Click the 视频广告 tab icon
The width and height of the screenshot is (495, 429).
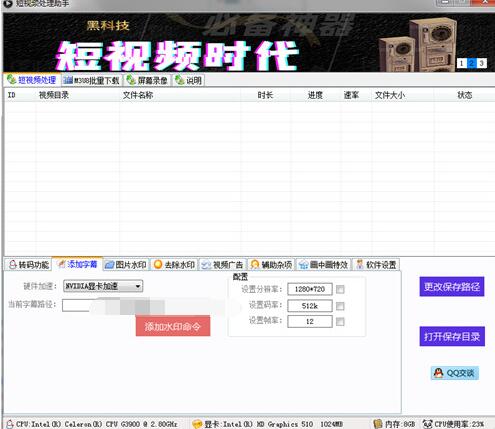tap(206, 265)
